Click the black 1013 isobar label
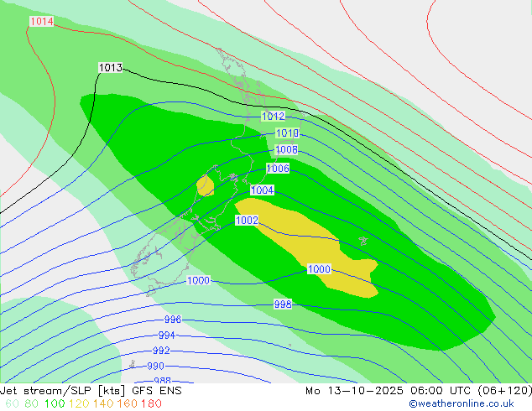 tap(111, 67)
